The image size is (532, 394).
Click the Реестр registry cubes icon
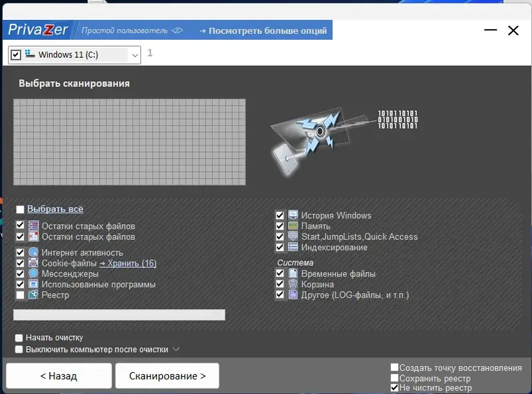point(33,294)
